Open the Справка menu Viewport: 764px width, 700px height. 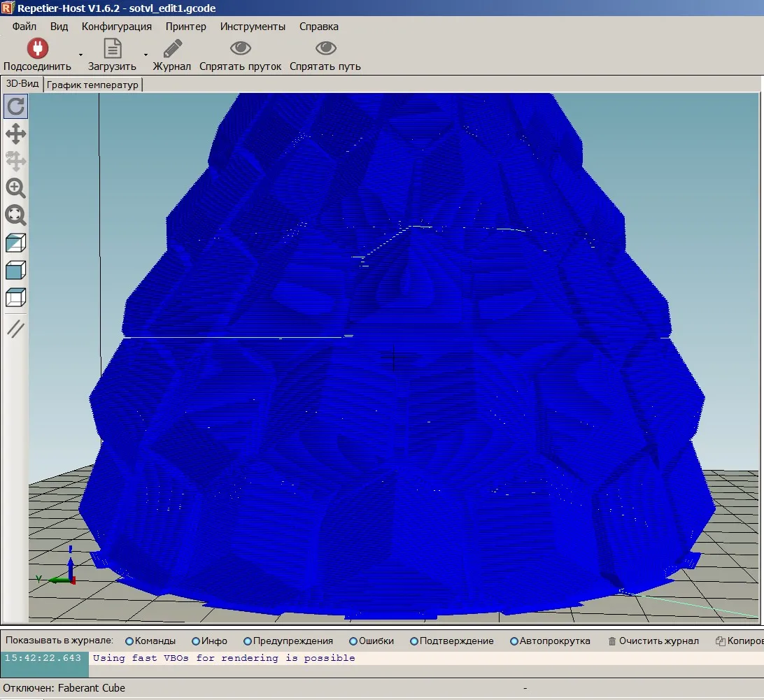tap(318, 27)
